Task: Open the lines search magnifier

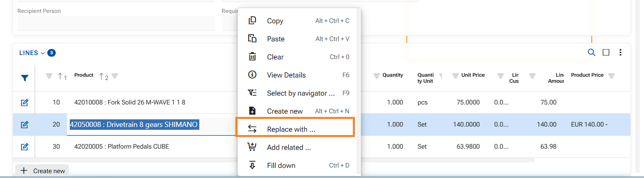Action: point(591,52)
